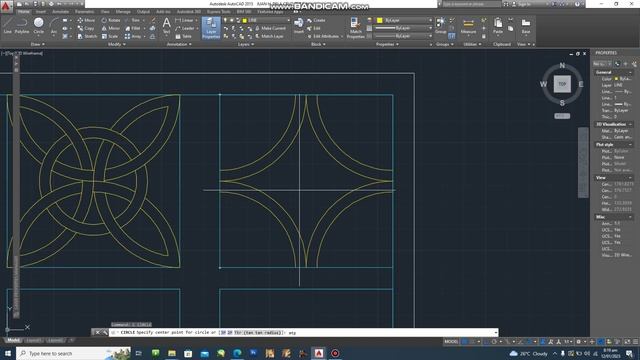
Task: Select the Text annotation tool
Action: pos(166,26)
